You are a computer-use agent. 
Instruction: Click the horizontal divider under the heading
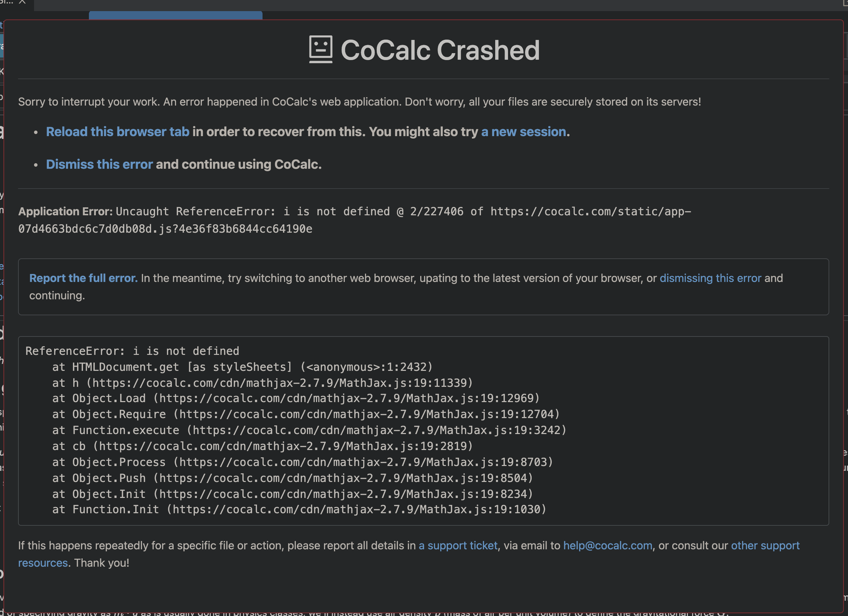[x=424, y=79]
